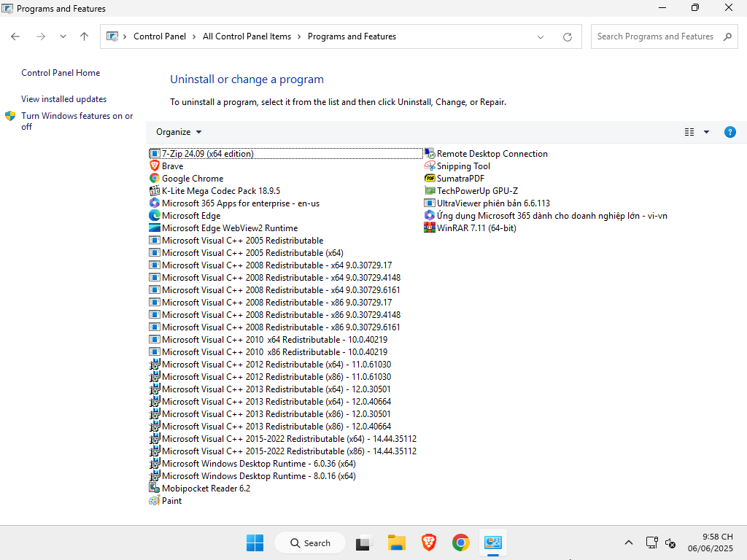
Task: Open View installed updates link
Action: pyautogui.click(x=63, y=99)
